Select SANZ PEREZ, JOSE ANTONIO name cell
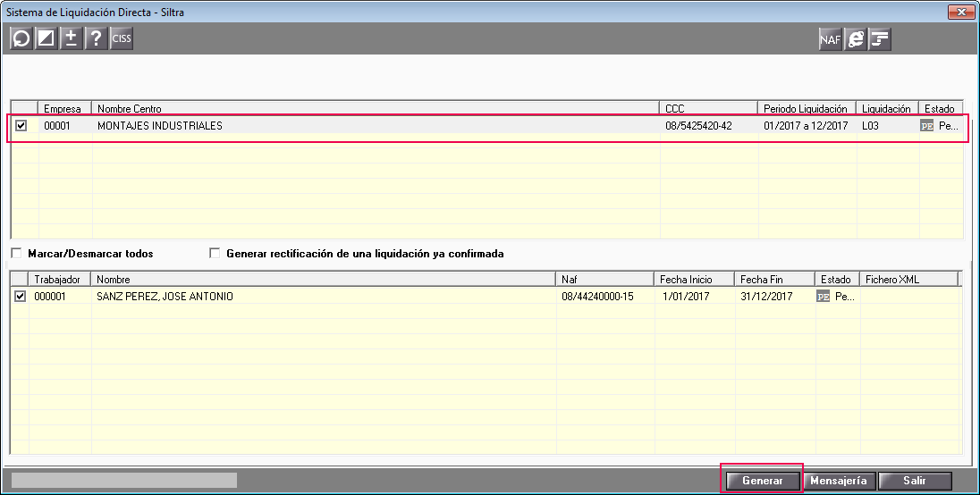The height and width of the screenshot is (495, 980). 323,297
